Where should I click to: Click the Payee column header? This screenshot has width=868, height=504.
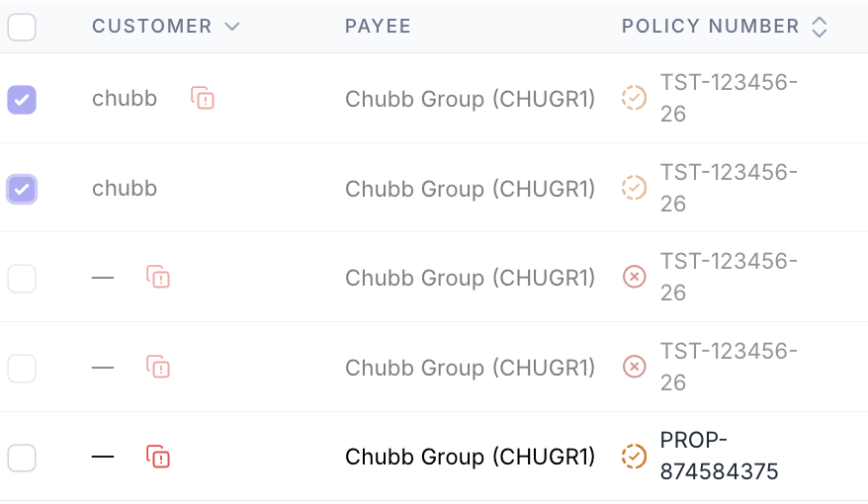378,26
